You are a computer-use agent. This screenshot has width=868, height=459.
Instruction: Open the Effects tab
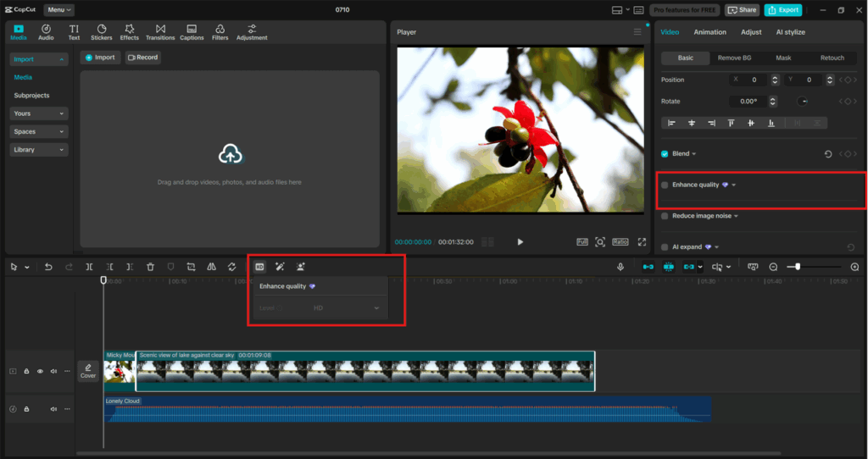coord(129,32)
